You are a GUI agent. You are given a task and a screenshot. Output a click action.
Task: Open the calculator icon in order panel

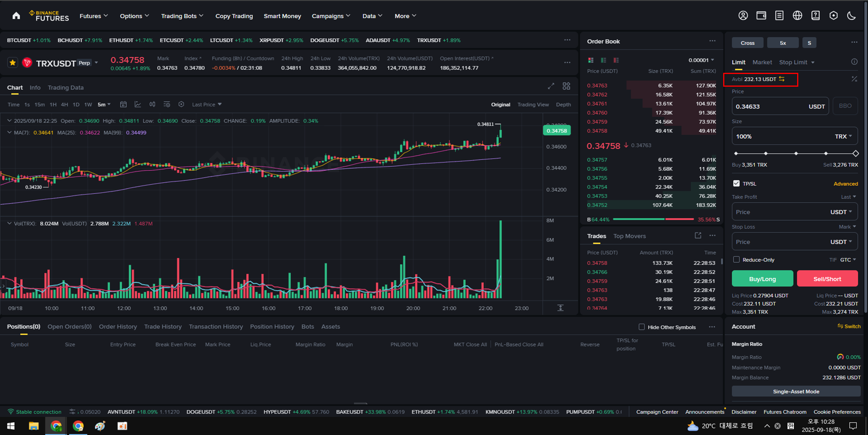coord(854,79)
